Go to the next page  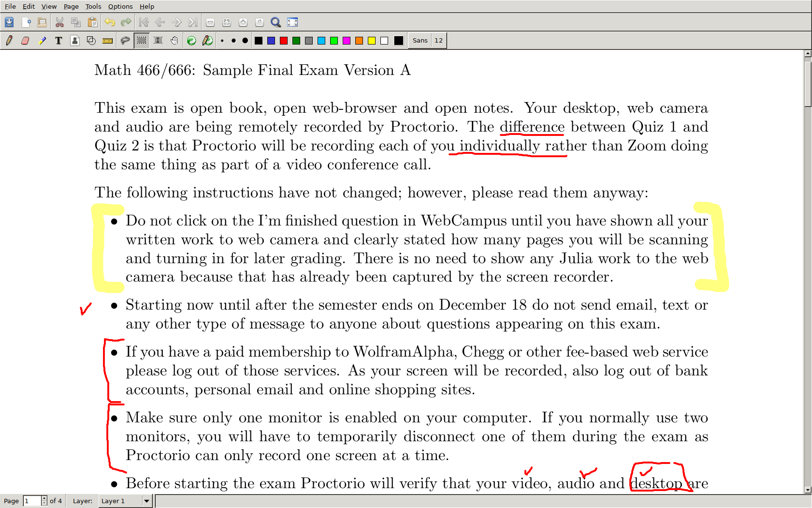[x=176, y=22]
